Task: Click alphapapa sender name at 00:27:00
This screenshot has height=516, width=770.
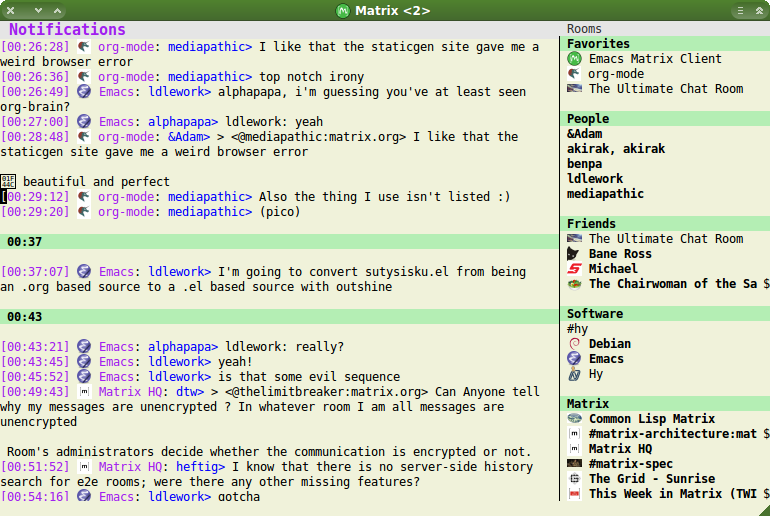Action: click(x=183, y=122)
